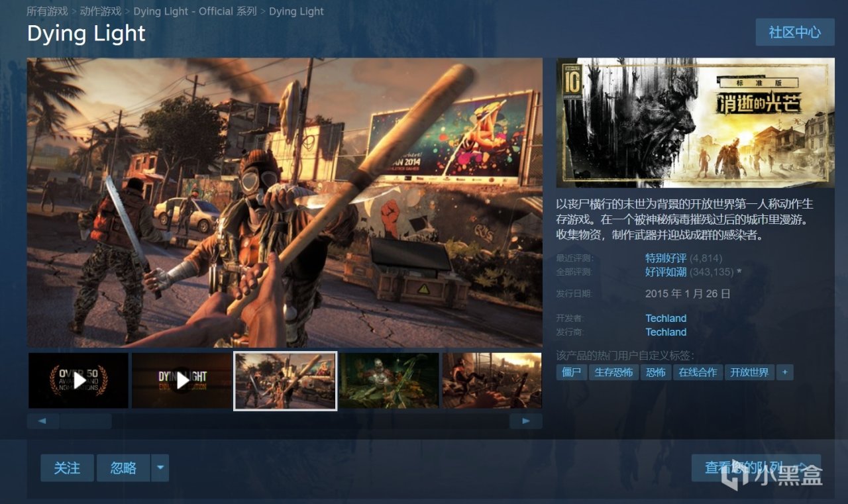Select the green zombie screenshot thumbnail
848x504 pixels.
(389, 380)
